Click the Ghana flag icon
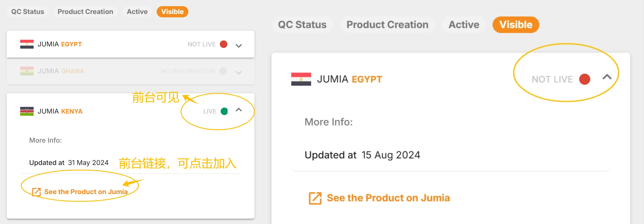644x224 pixels. point(27,71)
